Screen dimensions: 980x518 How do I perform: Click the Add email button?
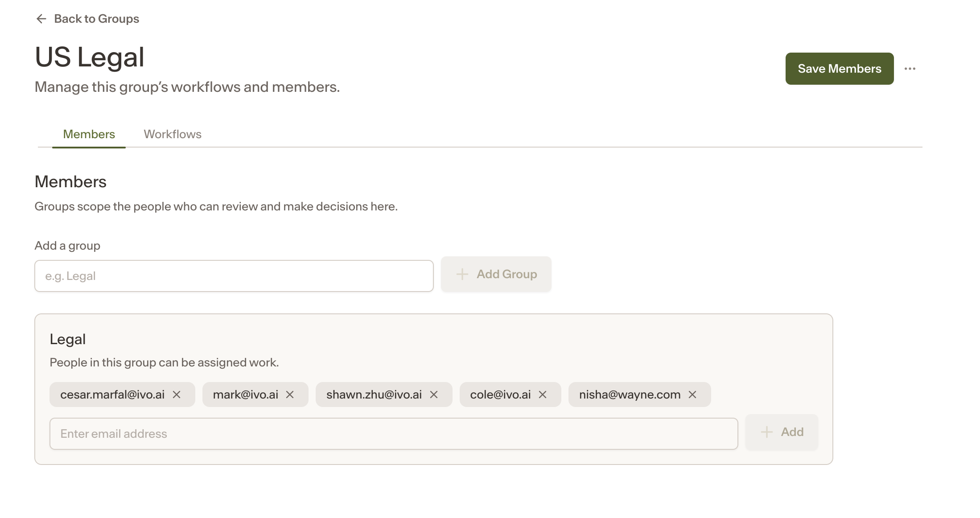click(782, 432)
